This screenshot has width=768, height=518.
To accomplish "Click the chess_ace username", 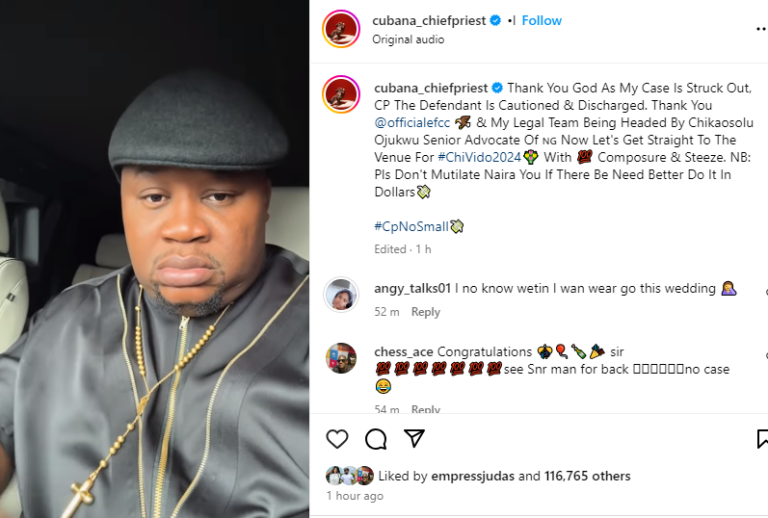I will pyautogui.click(x=403, y=352).
